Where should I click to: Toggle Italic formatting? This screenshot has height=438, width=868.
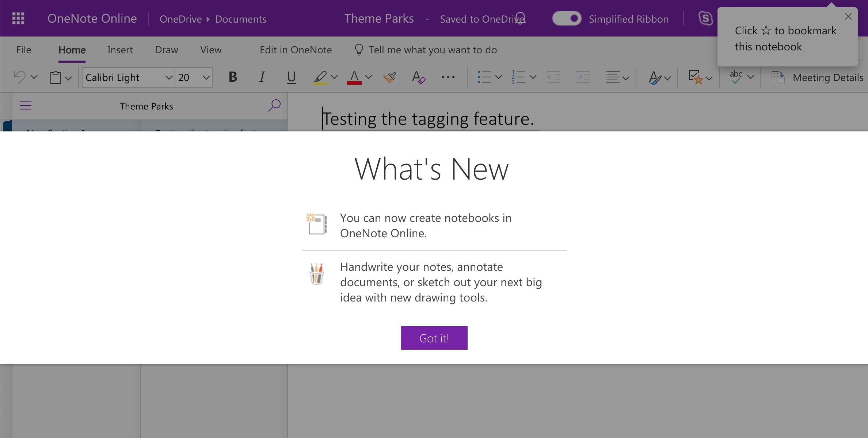coord(262,77)
